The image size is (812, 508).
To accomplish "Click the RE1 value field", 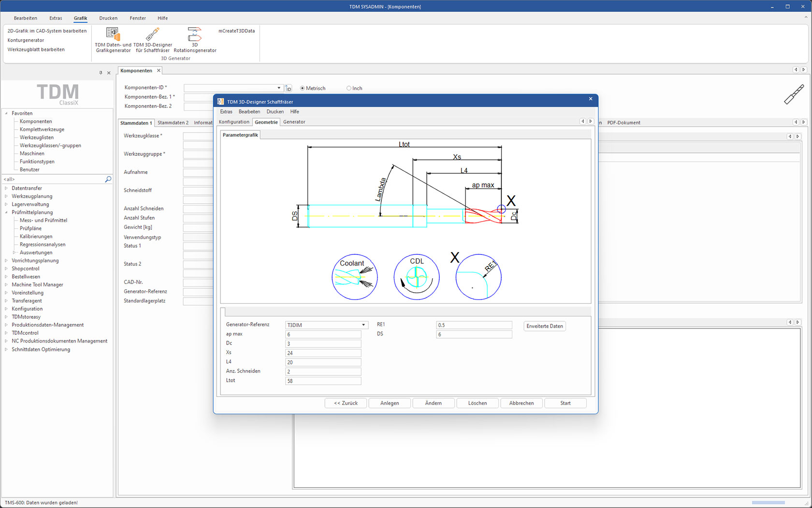I will (x=474, y=325).
